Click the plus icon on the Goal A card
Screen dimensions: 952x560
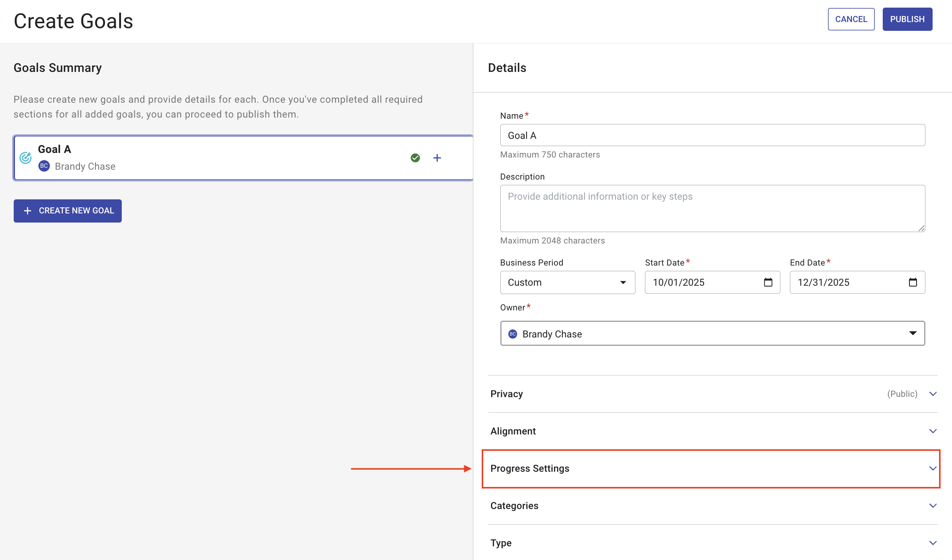[437, 158]
